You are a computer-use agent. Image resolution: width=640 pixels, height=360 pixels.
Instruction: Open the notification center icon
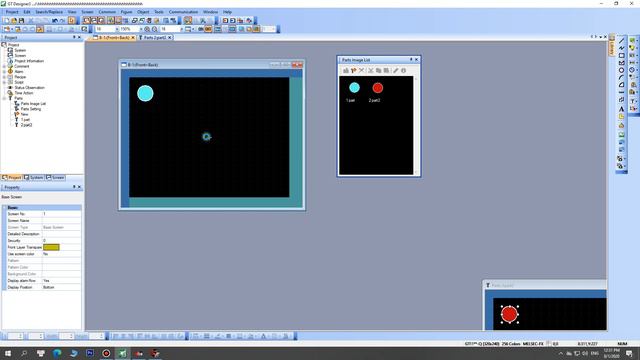coord(629,353)
